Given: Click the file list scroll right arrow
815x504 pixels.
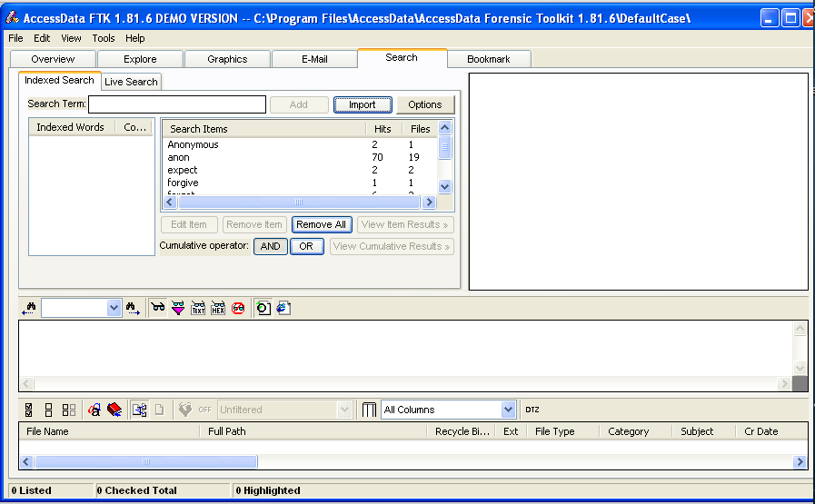Looking at the screenshot, I should pos(800,461).
